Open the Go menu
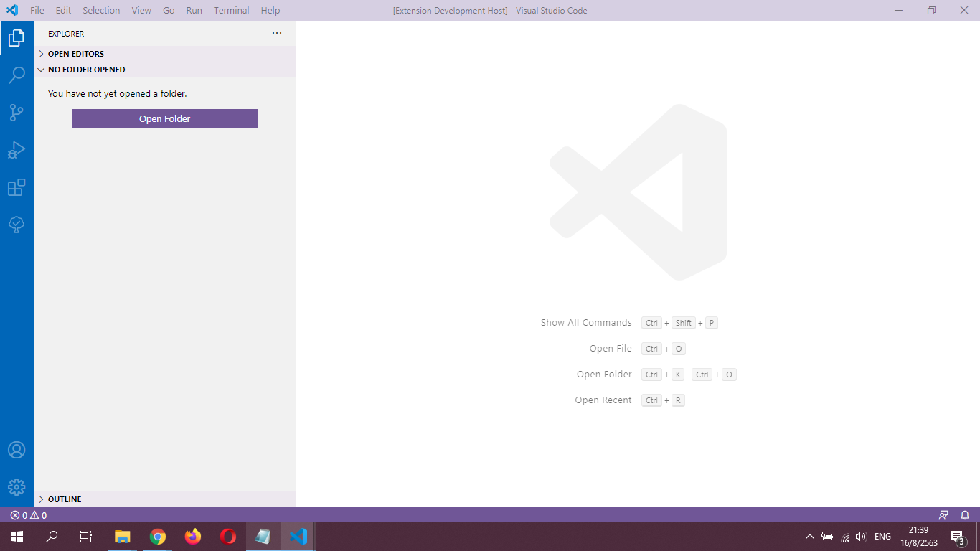Screen dimensions: 980x551 pos(169,10)
